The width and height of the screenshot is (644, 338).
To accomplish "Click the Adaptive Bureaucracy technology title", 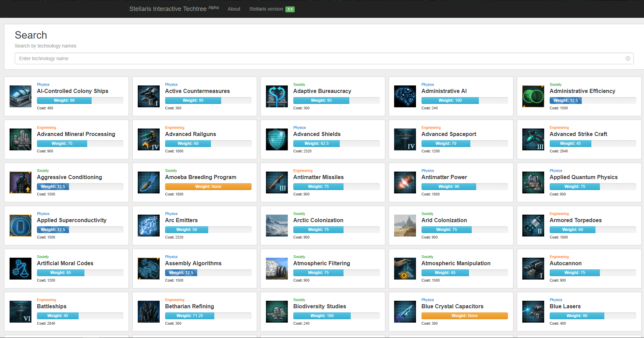I will 322,91.
